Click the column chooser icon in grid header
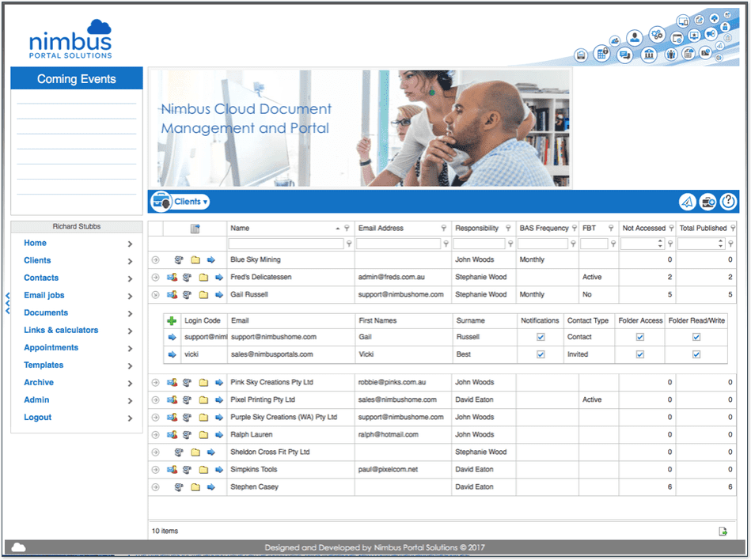This screenshot has width=751, height=560. point(195,229)
